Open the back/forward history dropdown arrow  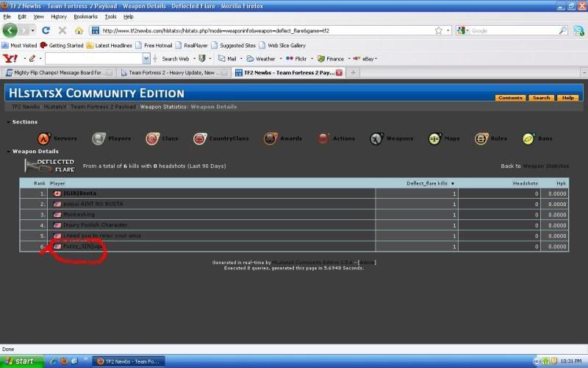[x=32, y=30]
